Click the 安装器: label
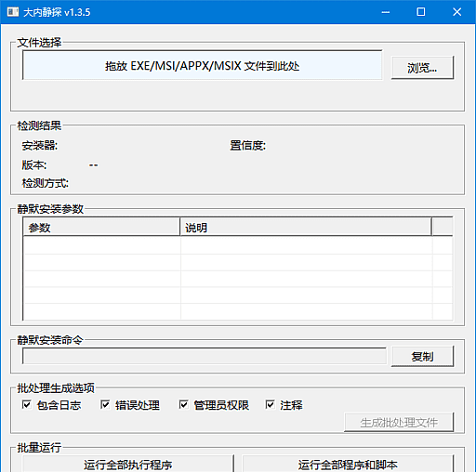This screenshot has height=472, width=476. (x=40, y=145)
